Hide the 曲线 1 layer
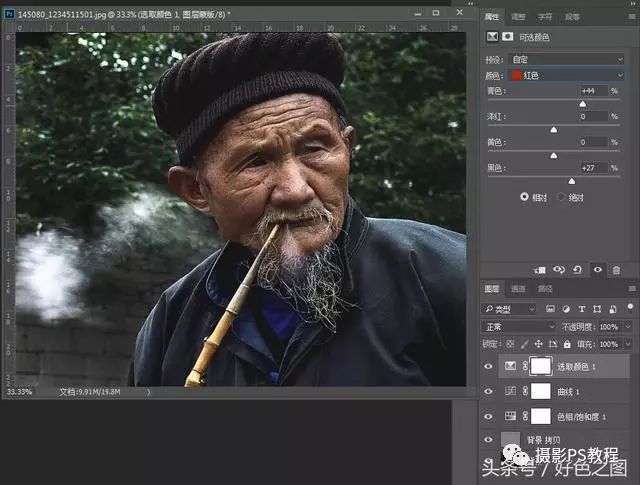This screenshot has height=485, width=640. coord(488,391)
